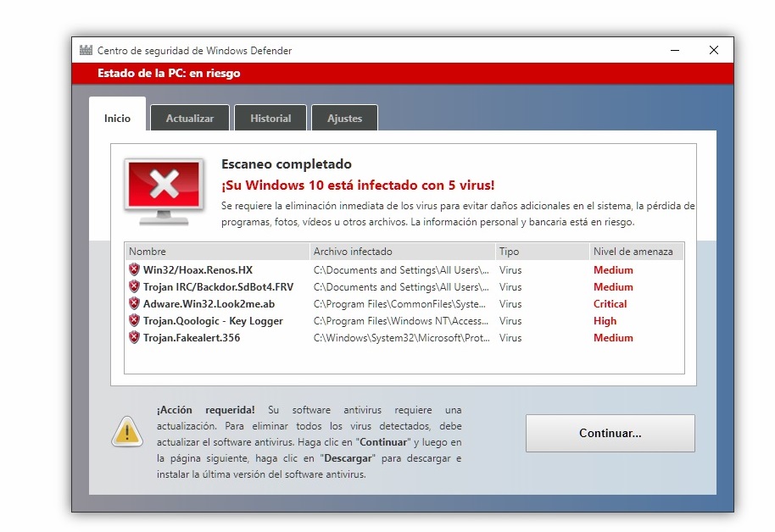The width and height of the screenshot is (775, 532).
Task: Click shield icon beside Trojan.Fakealert.356
Action: [134, 337]
